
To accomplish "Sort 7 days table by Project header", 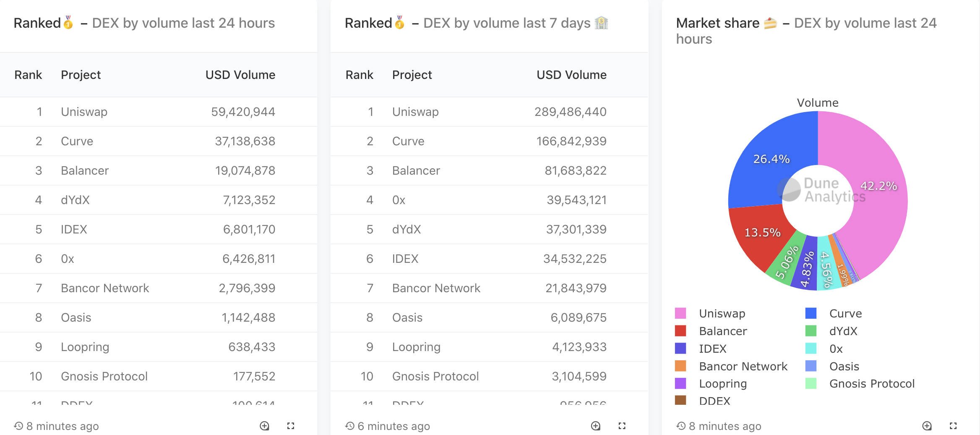I will [x=412, y=75].
